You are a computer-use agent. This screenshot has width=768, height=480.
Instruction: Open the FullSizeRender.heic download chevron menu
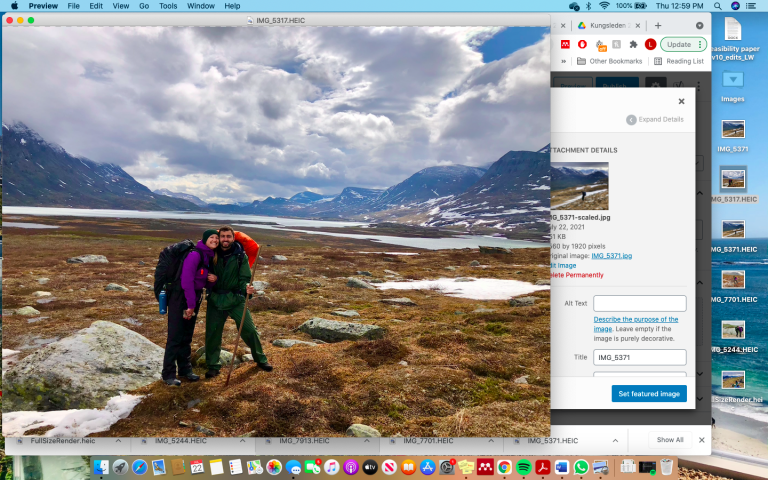pyautogui.click(x=118, y=440)
